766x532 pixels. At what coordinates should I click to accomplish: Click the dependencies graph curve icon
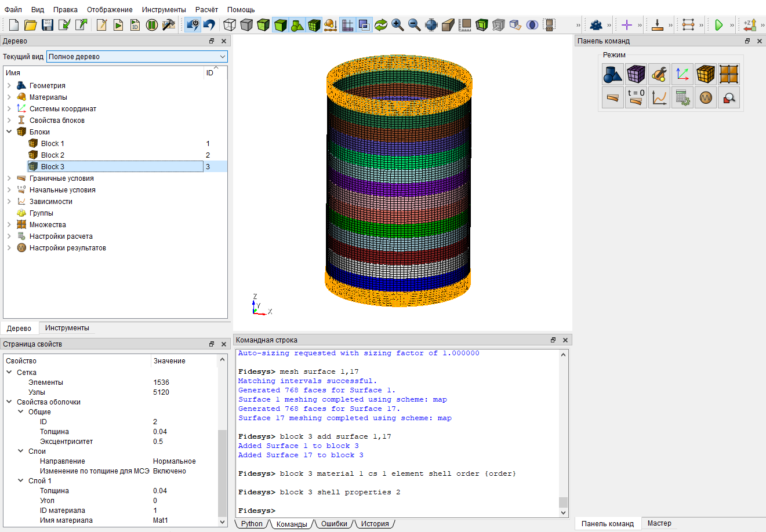pos(659,97)
